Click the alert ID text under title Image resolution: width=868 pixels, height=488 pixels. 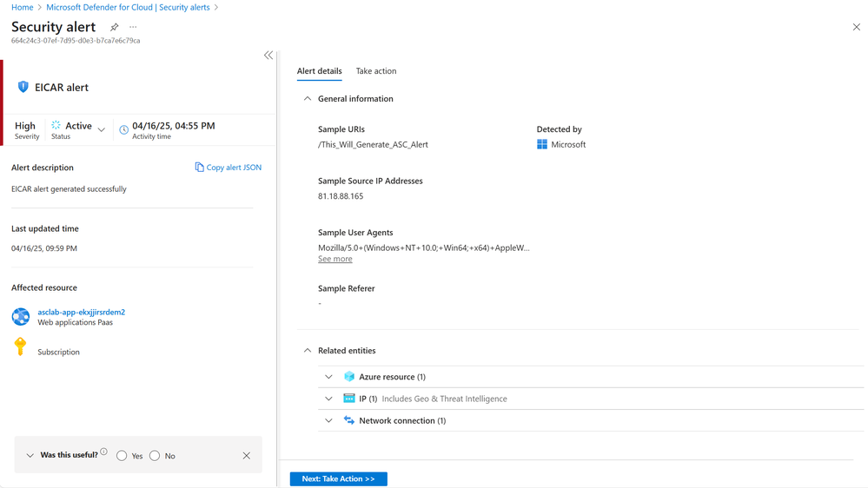(x=76, y=41)
